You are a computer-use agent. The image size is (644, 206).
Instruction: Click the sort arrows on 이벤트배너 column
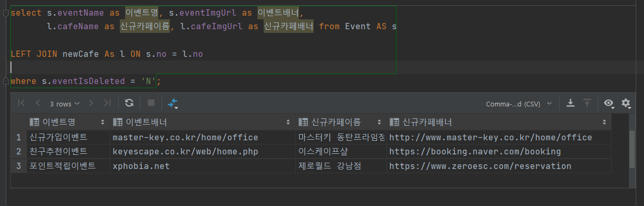[288, 123]
